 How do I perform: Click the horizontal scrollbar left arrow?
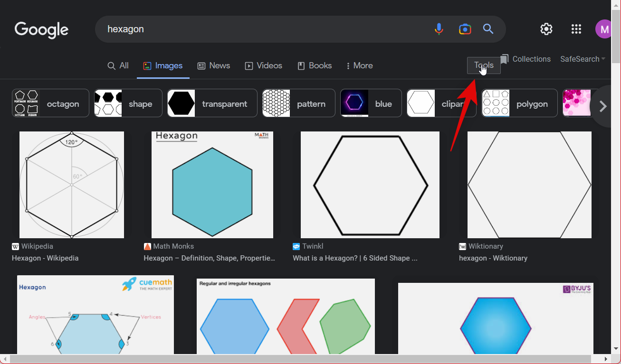(5, 359)
